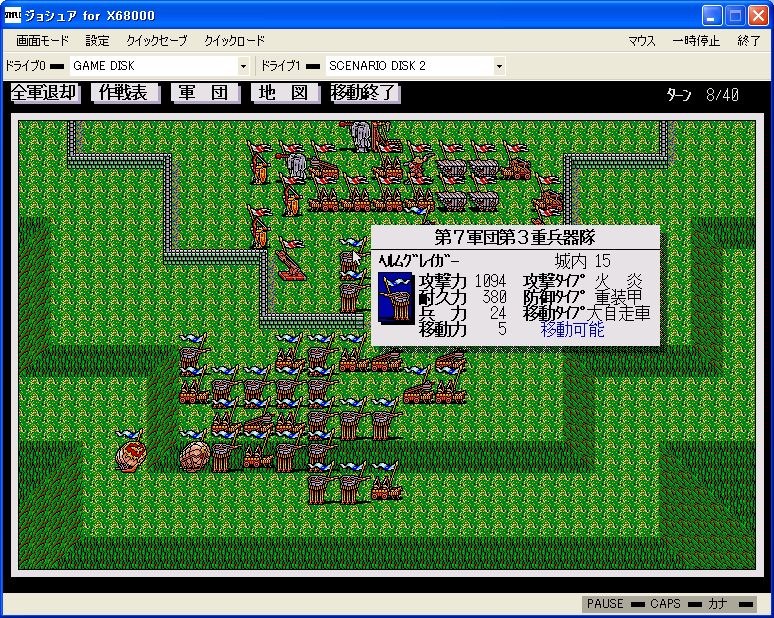Viewport: 774px width, 618px height.
Task: Open the 地図 map view
Action: (284, 93)
